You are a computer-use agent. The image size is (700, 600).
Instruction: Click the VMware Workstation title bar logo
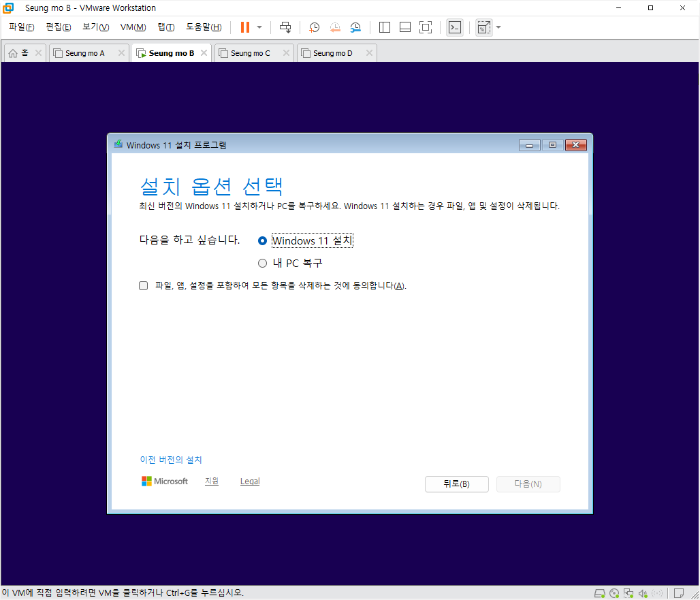point(8,8)
